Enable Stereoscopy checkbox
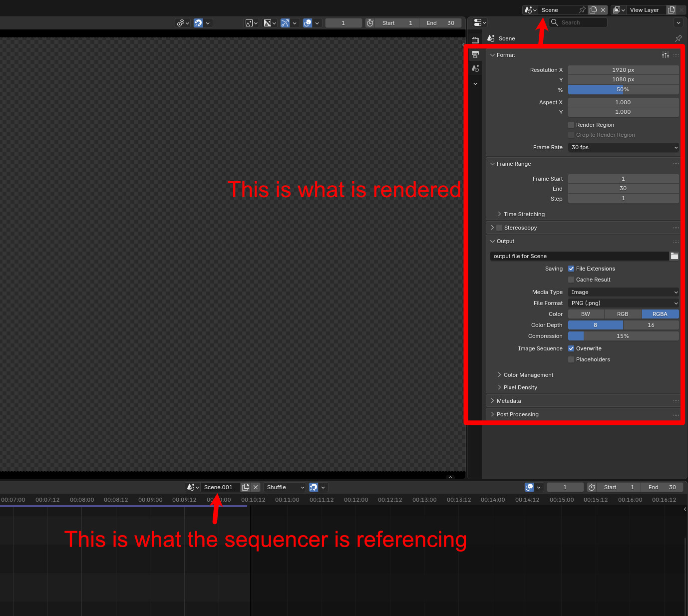688x616 pixels. (499, 228)
